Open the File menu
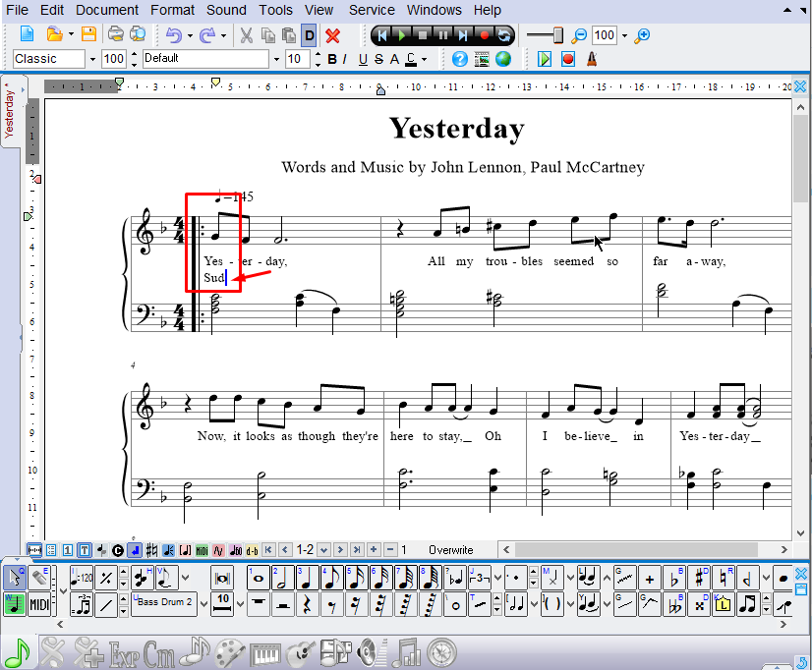The width and height of the screenshot is (812, 670). coord(17,10)
